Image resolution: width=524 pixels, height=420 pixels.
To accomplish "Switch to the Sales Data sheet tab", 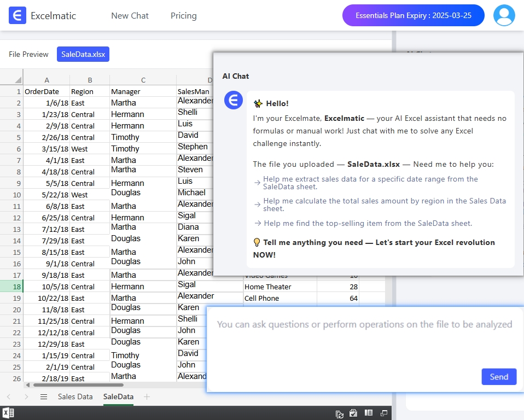I will 75,397.
